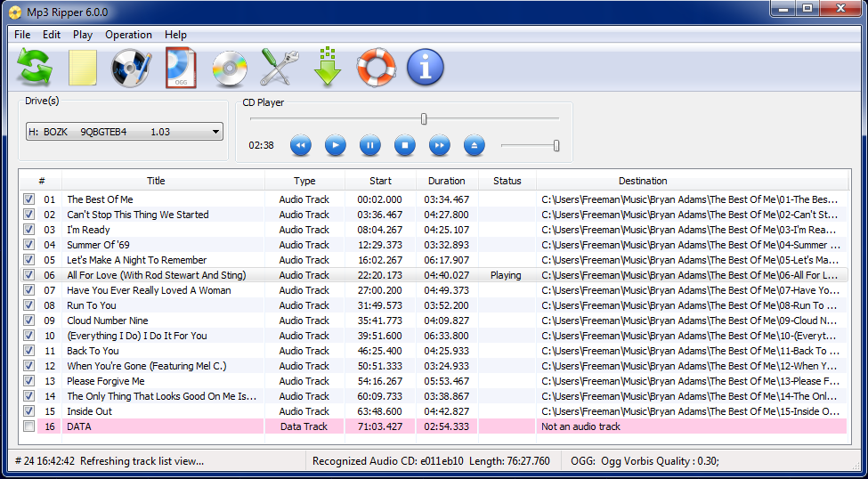Screen dimensions: 868x479
Task: Select title Cloud Number Nine
Action: [x=108, y=321]
